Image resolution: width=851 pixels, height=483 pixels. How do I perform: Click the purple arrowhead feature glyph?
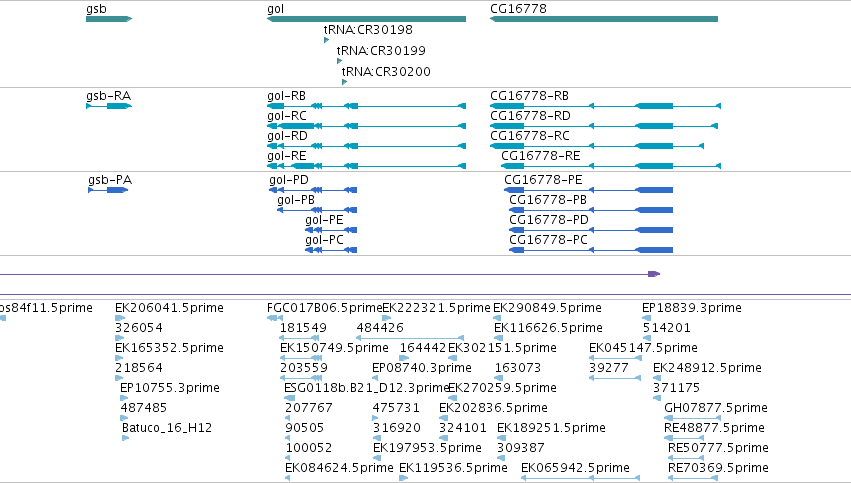coord(654,274)
